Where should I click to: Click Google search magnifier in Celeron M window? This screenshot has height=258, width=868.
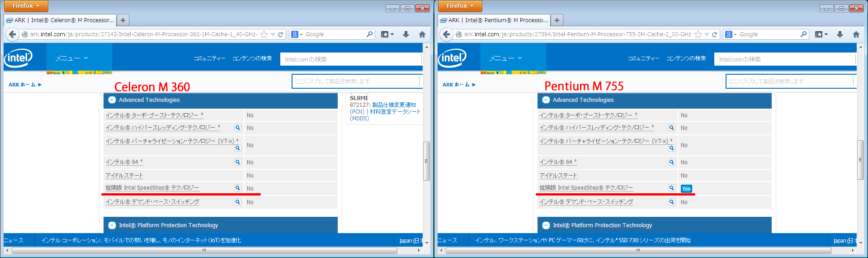[370, 34]
